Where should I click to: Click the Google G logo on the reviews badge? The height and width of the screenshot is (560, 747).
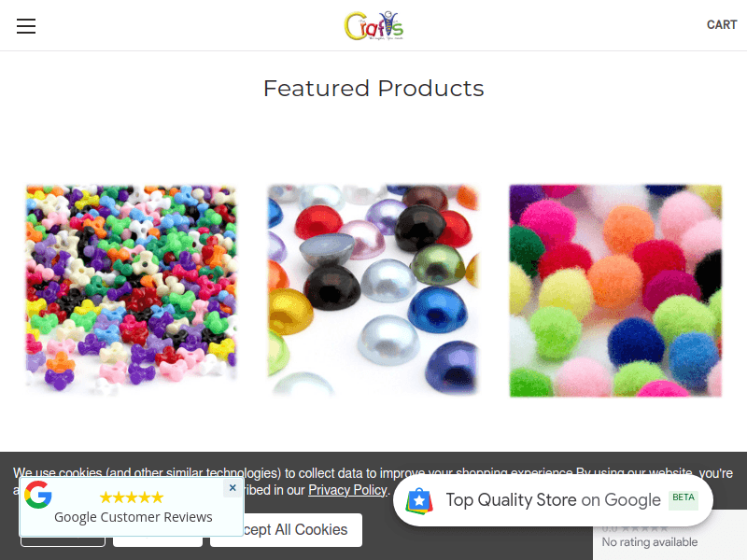point(37,495)
